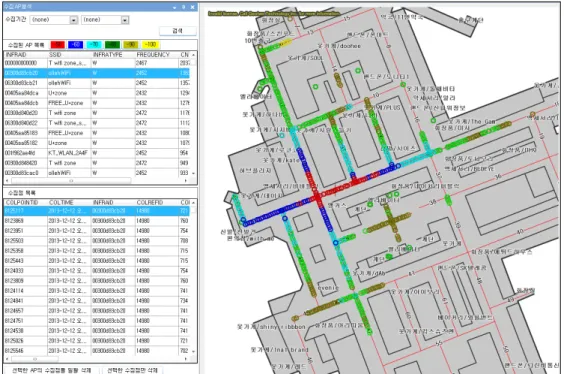
Task: Select collection point row 8123868
Action: coord(97,220)
